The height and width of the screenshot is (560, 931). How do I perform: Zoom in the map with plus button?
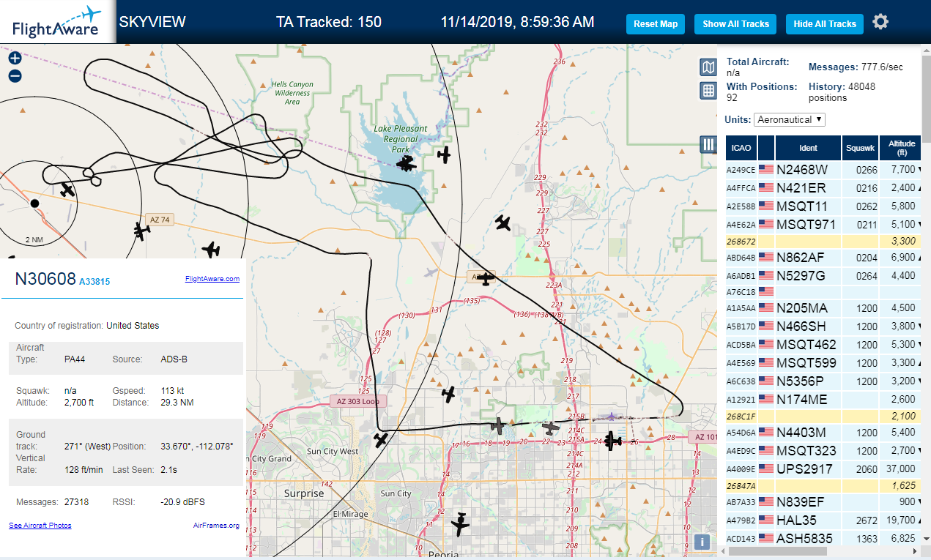click(15, 59)
